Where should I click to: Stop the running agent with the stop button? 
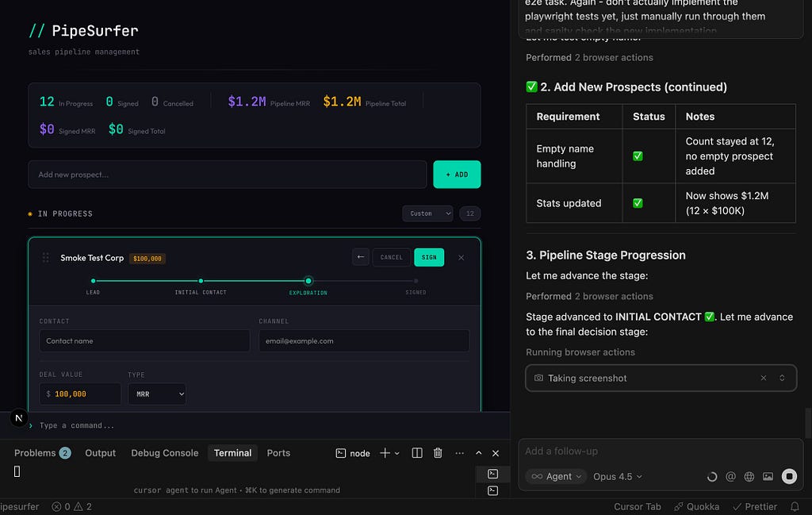(789, 476)
